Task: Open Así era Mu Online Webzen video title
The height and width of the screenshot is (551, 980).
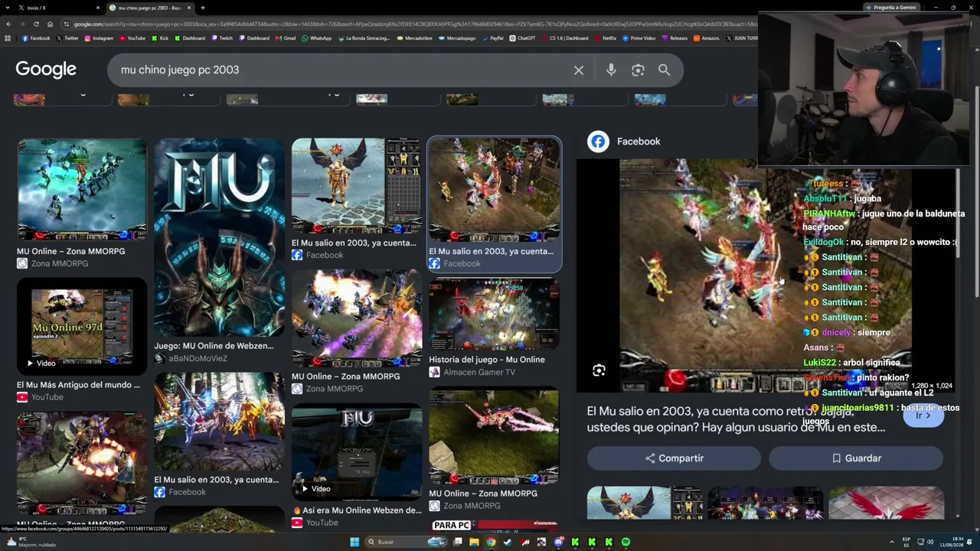Action: 357,510
